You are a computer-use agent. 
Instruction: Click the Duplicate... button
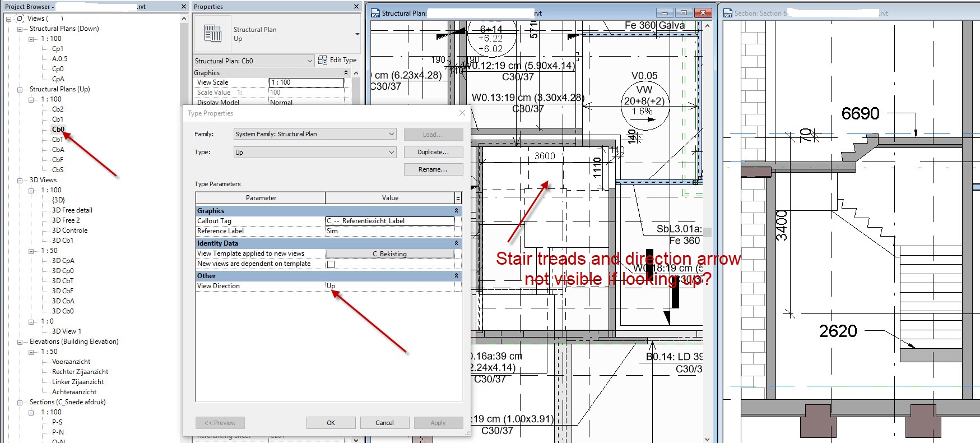433,152
